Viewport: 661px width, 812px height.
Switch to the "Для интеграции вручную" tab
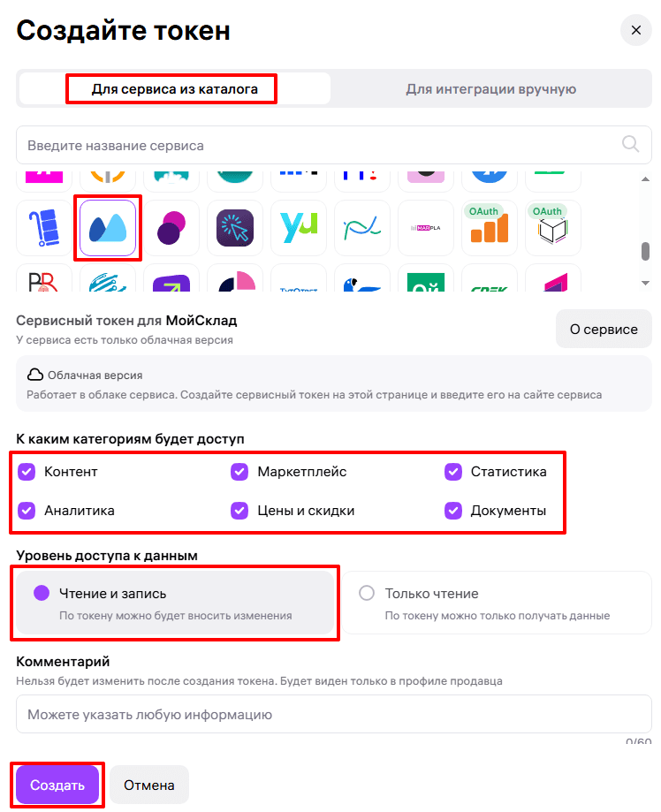491,88
